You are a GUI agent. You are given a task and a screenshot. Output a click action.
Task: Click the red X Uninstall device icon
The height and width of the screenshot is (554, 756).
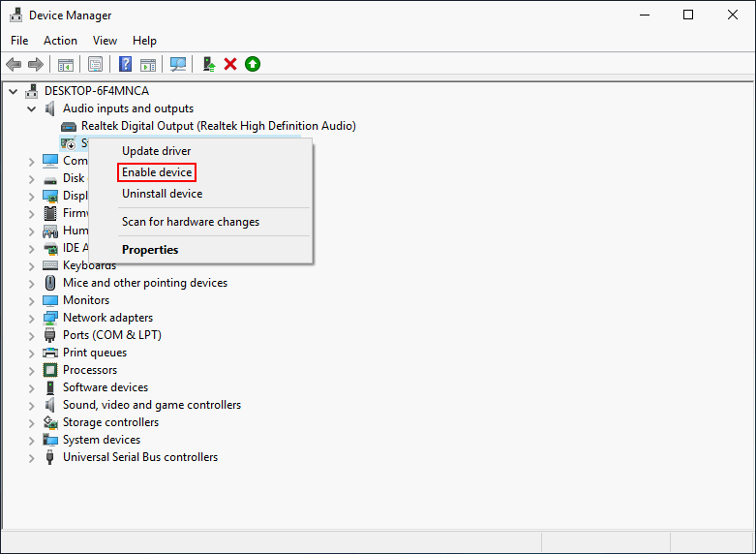[x=230, y=64]
